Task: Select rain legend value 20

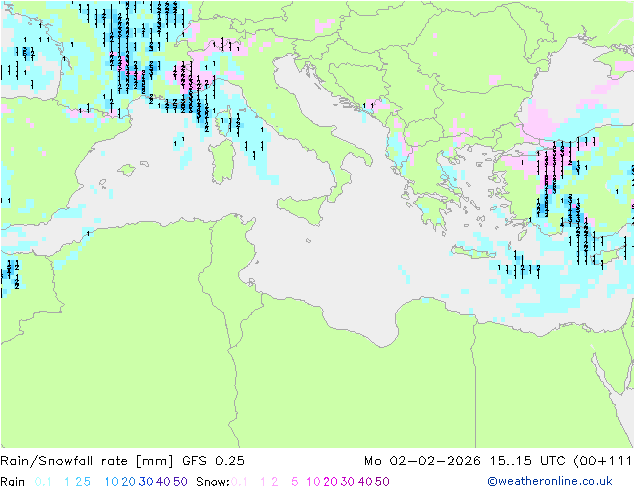Action: pyautogui.click(x=129, y=482)
